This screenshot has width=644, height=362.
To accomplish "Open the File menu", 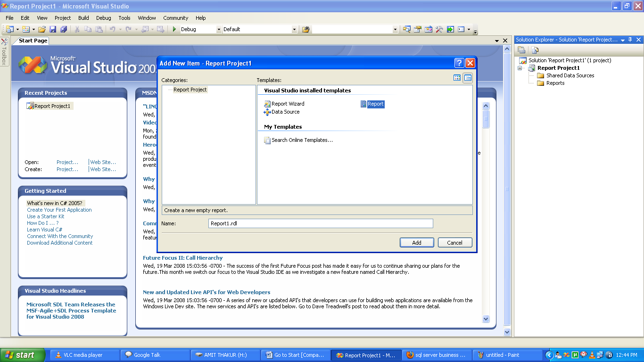I will tap(9, 18).
